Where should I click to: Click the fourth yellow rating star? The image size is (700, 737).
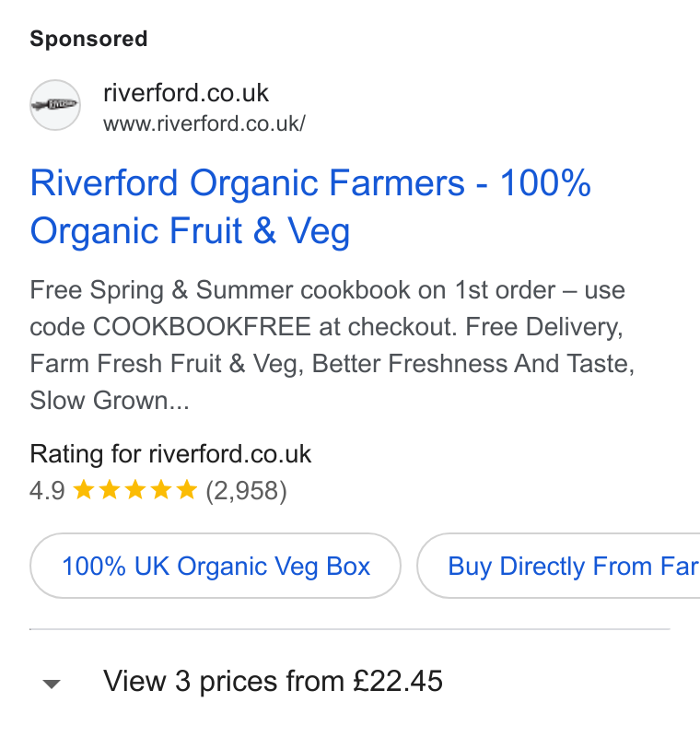(x=161, y=489)
